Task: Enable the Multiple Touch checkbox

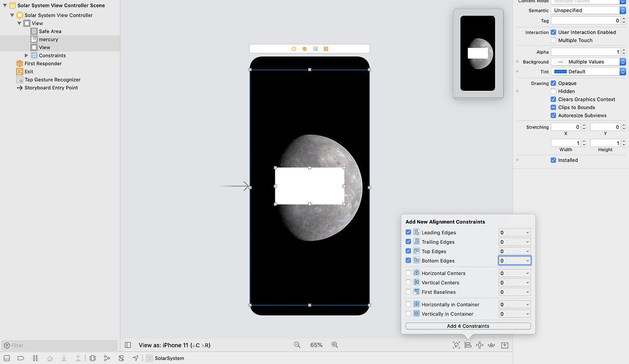Action: tap(553, 40)
